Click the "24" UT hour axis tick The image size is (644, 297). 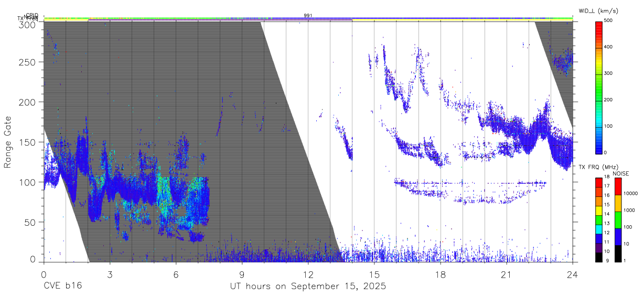tap(572, 274)
